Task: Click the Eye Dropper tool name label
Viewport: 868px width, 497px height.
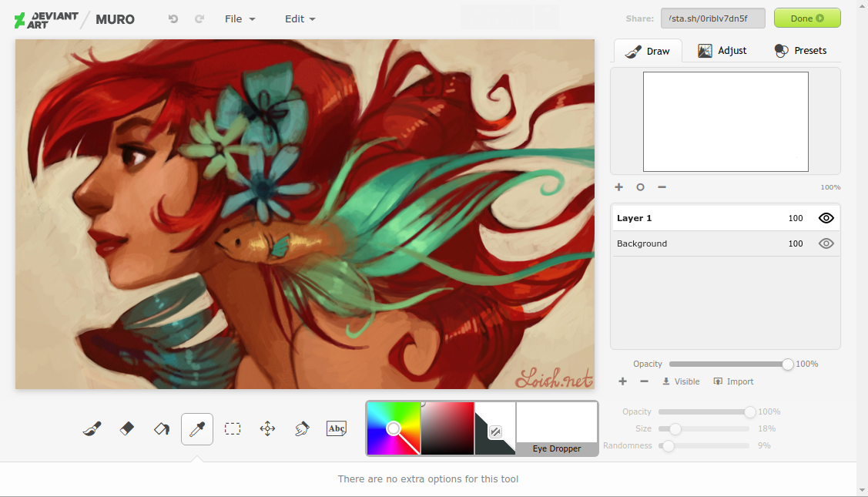Action: coord(557,448)
